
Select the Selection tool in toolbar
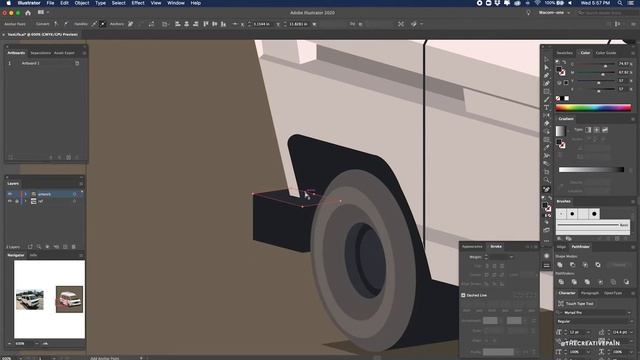(x=547, y=60)
